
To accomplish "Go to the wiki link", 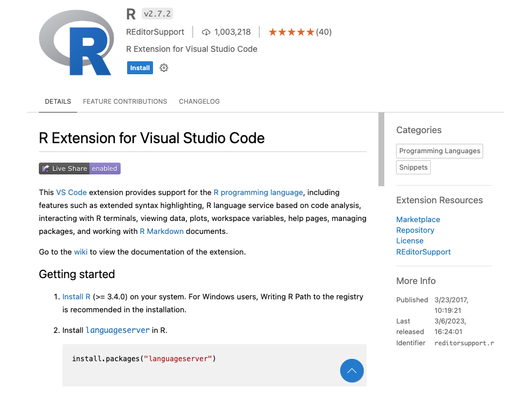I will [81, 252].
